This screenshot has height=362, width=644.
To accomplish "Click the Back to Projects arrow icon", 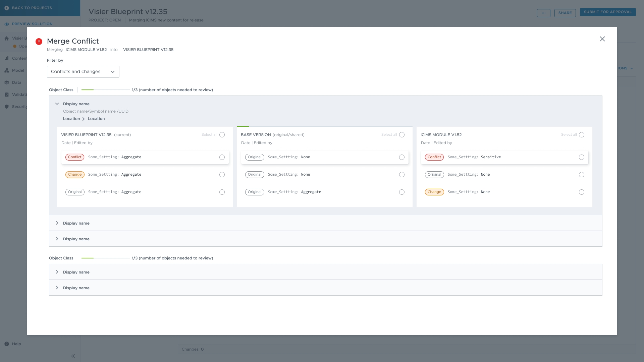I will (x=7, y=8).
